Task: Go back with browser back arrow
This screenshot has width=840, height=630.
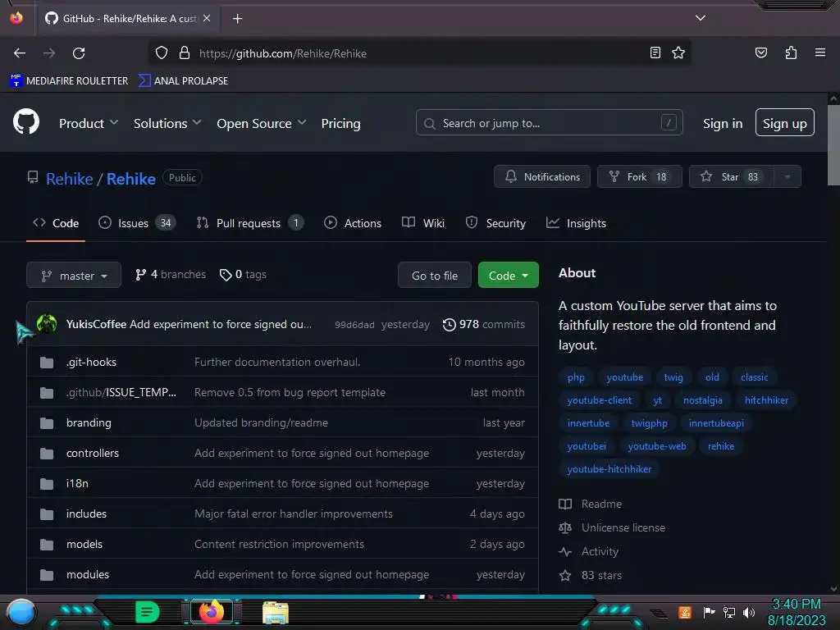Action: tap(20, 53)
